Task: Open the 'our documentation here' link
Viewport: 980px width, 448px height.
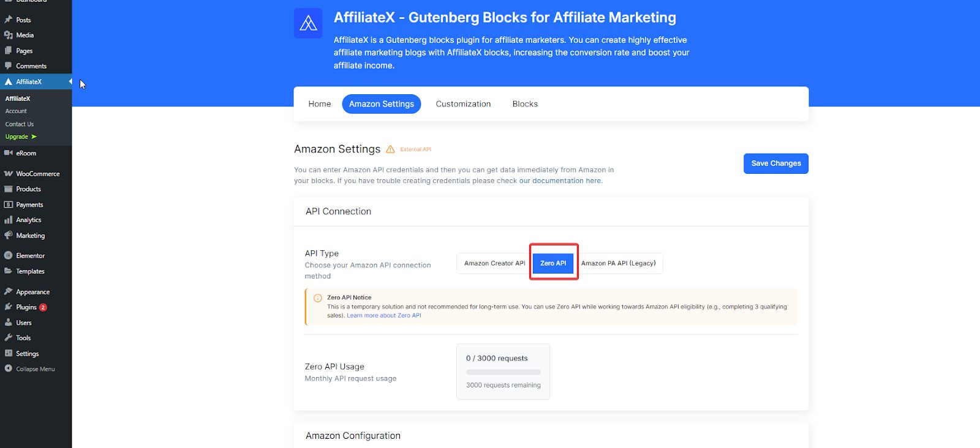Action: pyautogui.click(x=559, y=181)
